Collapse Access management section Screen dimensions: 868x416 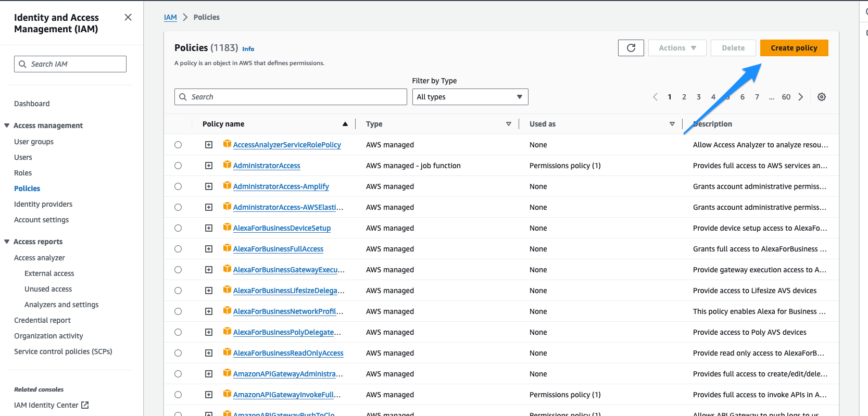7,125
